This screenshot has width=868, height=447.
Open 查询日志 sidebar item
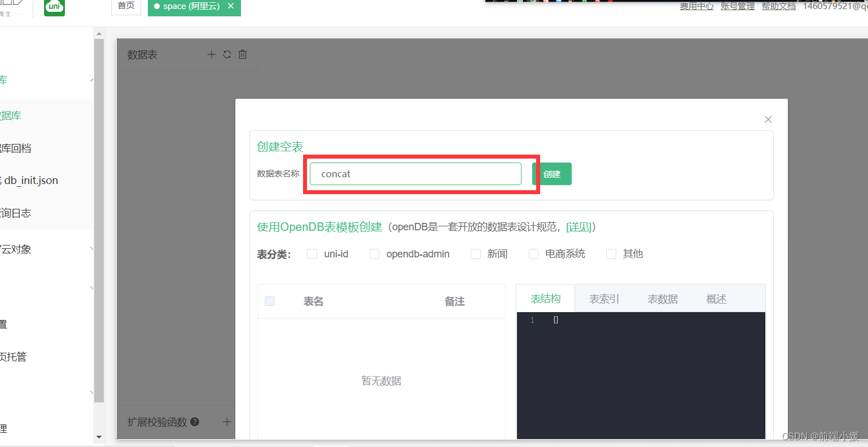[15, 213]
